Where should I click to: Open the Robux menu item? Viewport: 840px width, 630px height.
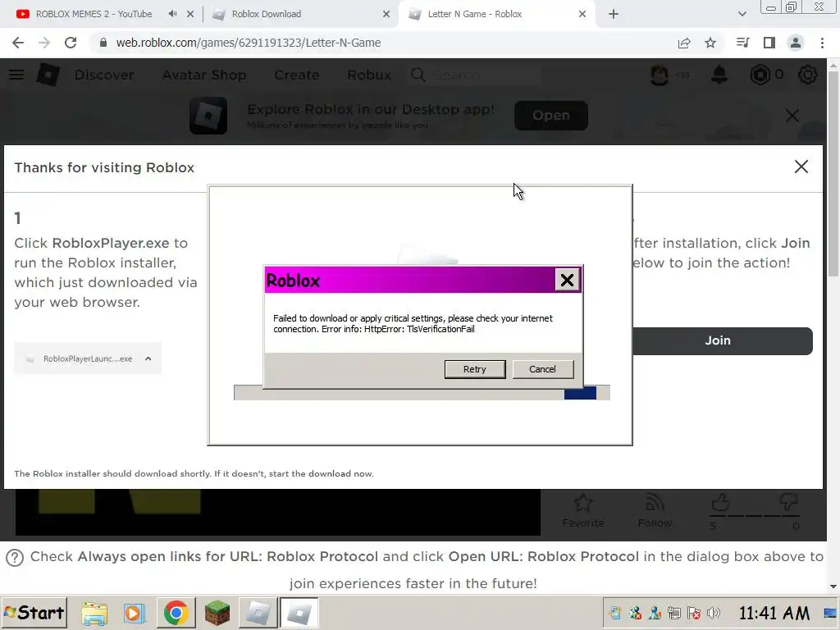point(369,75)
